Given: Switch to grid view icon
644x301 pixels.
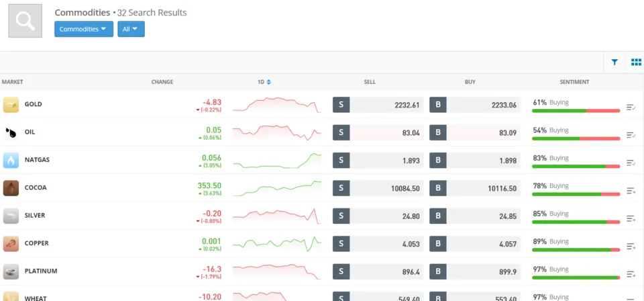Looking at the screenshot, I should (x=636, y=62).
